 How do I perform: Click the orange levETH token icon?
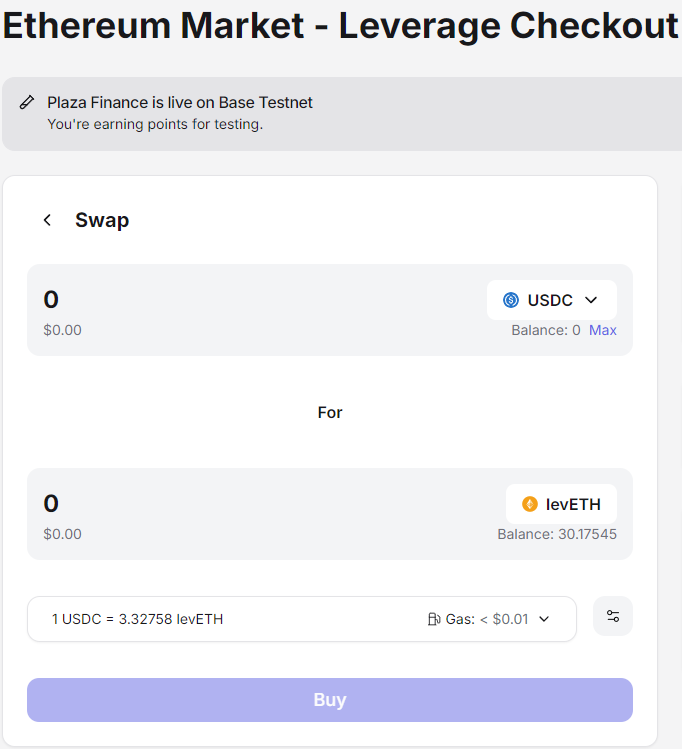click(x=530, y=504)
